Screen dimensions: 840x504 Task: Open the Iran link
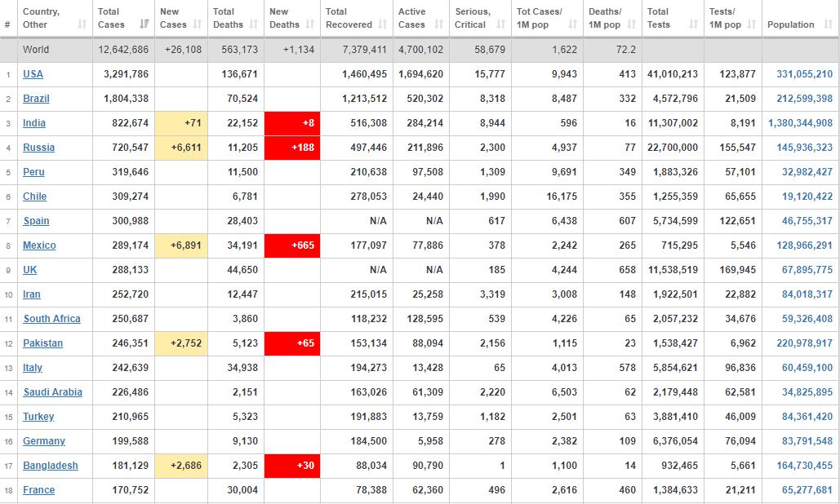(x=32, y=294)
